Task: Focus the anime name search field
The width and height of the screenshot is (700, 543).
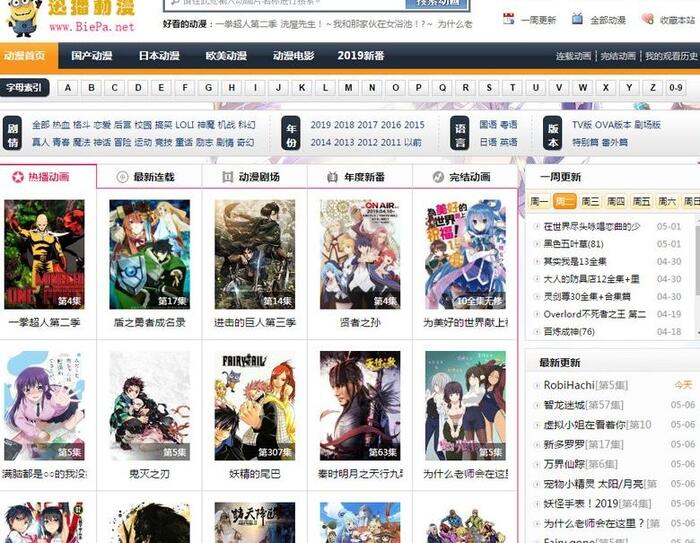Action: (x=286, y=4)
